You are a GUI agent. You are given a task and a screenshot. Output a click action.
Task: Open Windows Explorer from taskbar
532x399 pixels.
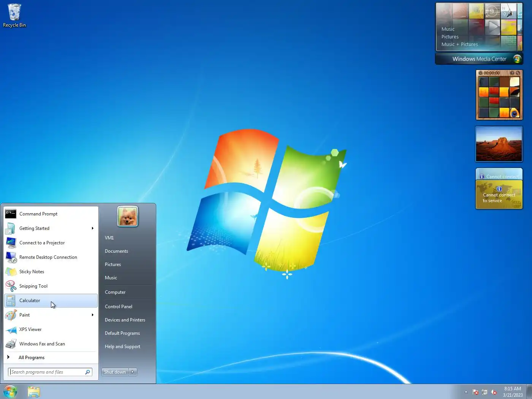34,392
